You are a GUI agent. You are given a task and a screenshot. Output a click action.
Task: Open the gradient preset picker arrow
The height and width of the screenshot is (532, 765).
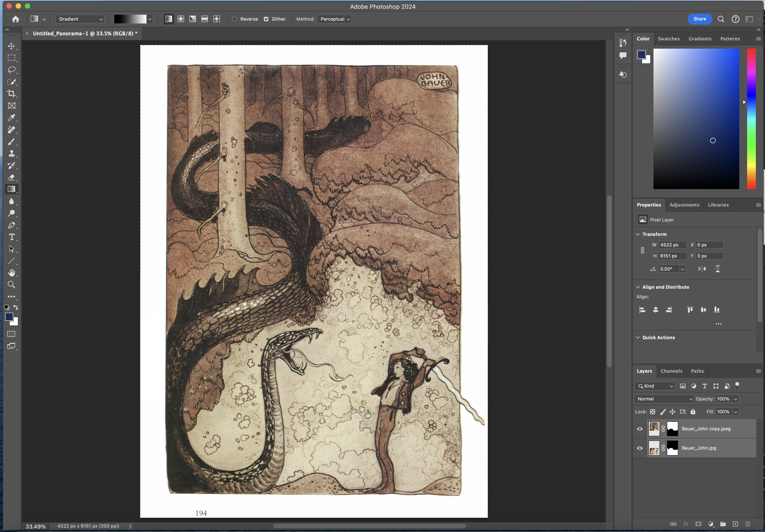click(150, 19)
